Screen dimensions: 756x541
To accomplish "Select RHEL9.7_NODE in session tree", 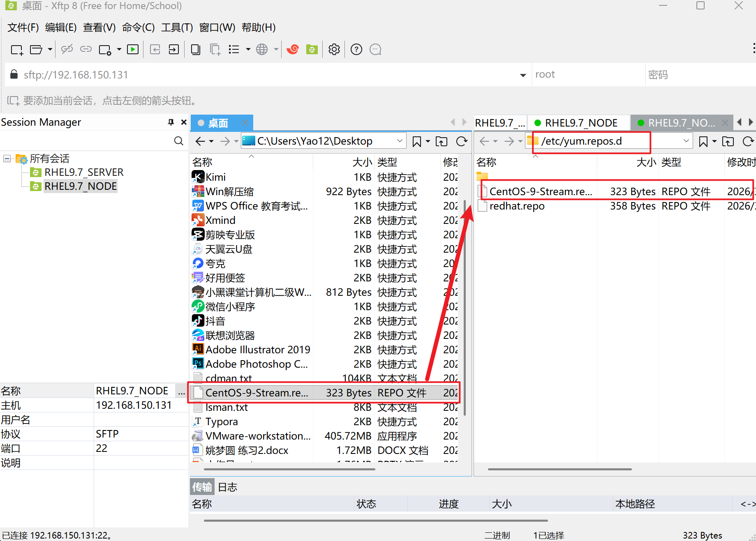I will click(81, 186).
